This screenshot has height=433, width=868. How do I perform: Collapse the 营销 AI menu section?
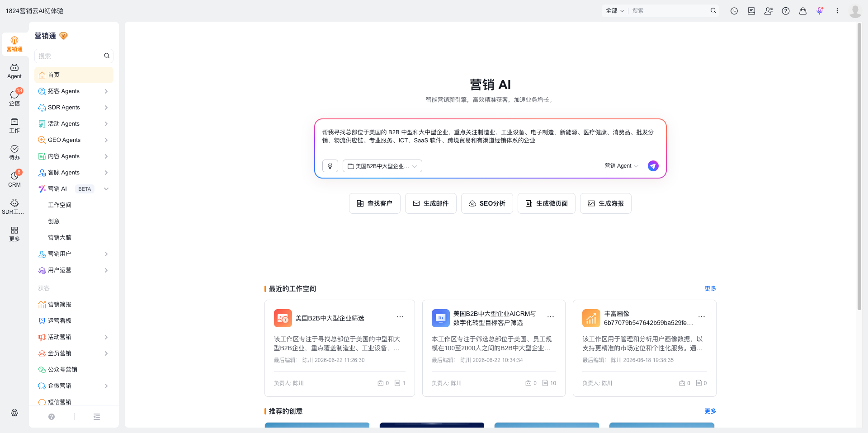point(106,189)
